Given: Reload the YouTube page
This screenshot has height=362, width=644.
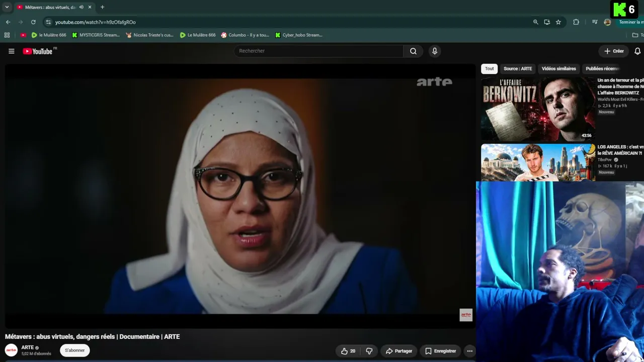Looking at the screenshot, I should click(33, 22).
